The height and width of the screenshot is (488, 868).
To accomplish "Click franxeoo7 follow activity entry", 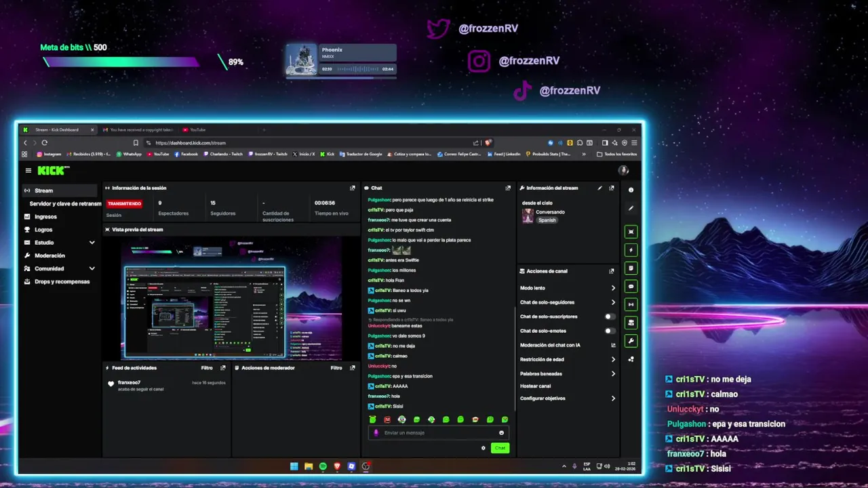I will pos(167,385).
